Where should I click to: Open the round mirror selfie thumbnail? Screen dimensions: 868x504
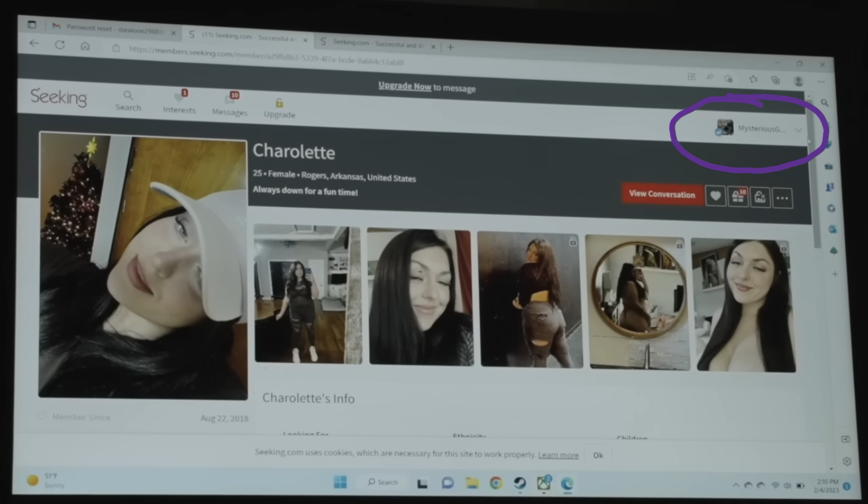(x=637, y=302)
